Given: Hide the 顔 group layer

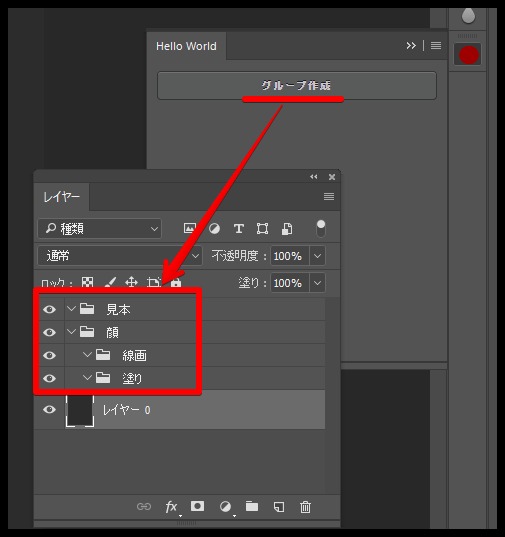Looking at the screenshot, I should click(49, 333).
